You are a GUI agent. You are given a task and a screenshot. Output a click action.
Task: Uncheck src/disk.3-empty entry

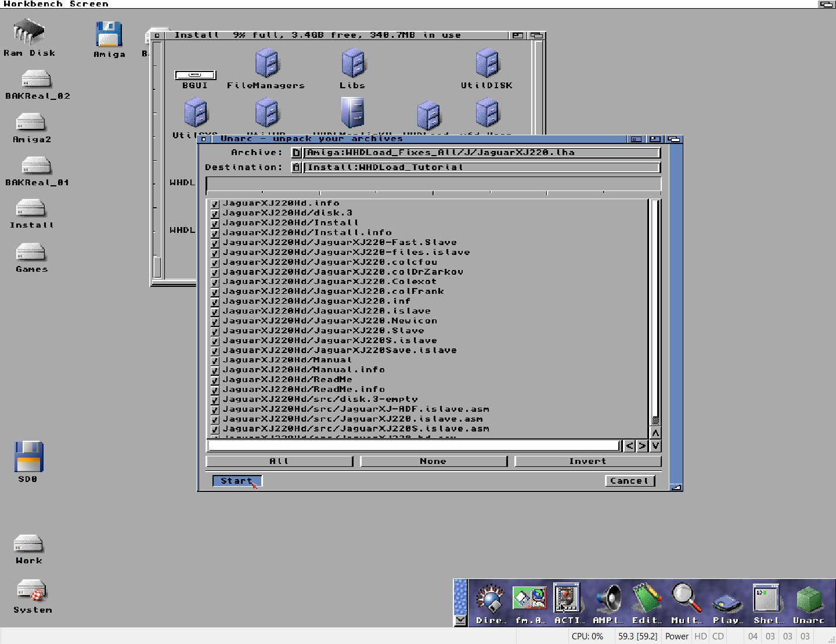(x=215, y=400)
